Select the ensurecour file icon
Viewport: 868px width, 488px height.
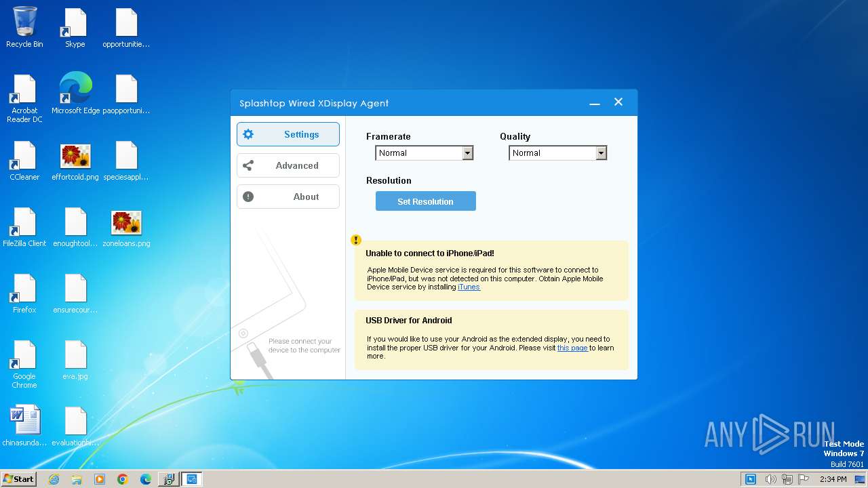click(x=75, y=293)
